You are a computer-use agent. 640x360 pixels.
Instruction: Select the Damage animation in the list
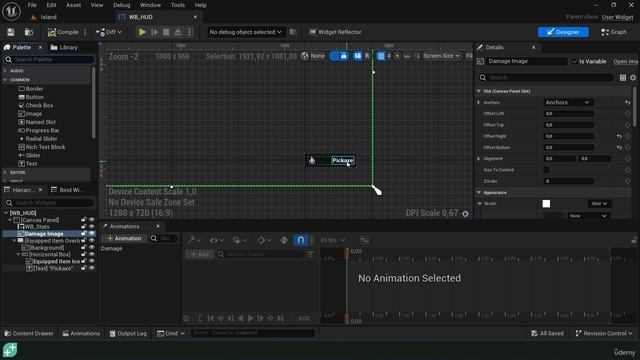[x=111, y=249]
